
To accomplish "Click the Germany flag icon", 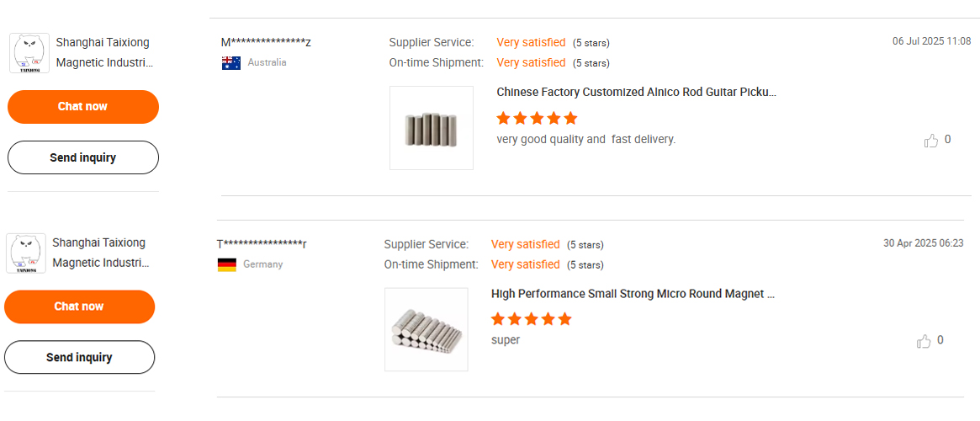I will (227, 264).
